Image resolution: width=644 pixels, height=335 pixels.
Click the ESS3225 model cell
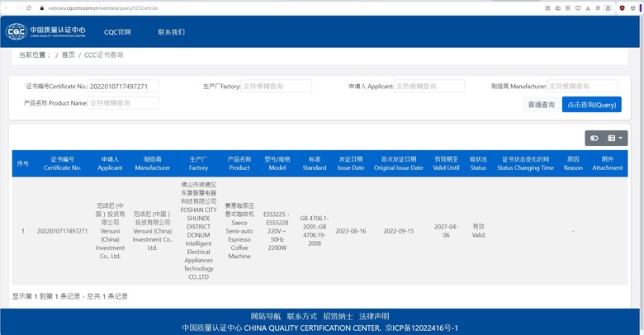[x=277, y=231]
